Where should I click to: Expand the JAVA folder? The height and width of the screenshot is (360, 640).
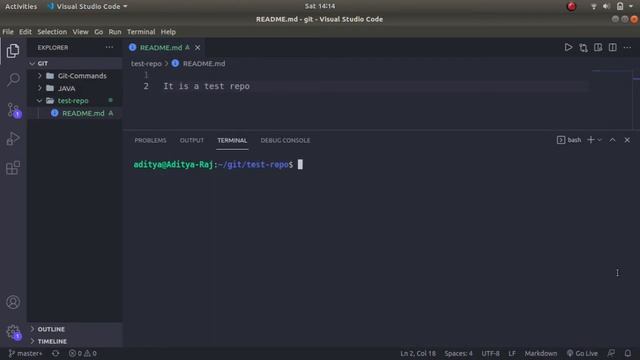coord(75,88)
